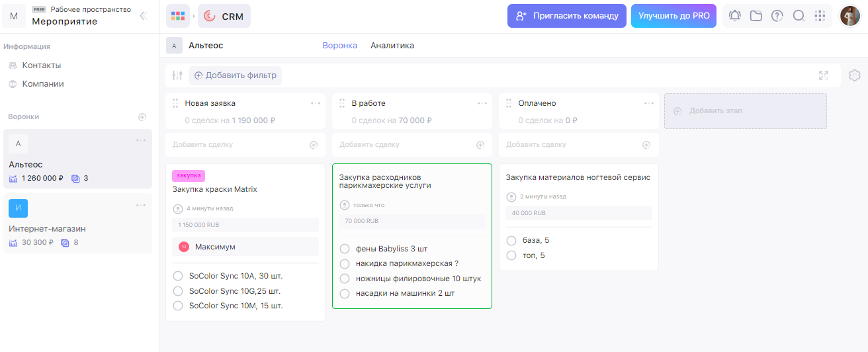Viewport: 868px width, 352px height.
Task: Click the Альтеос funnel avatar in header
Action: pyautogui.click(x=175, y=46)
